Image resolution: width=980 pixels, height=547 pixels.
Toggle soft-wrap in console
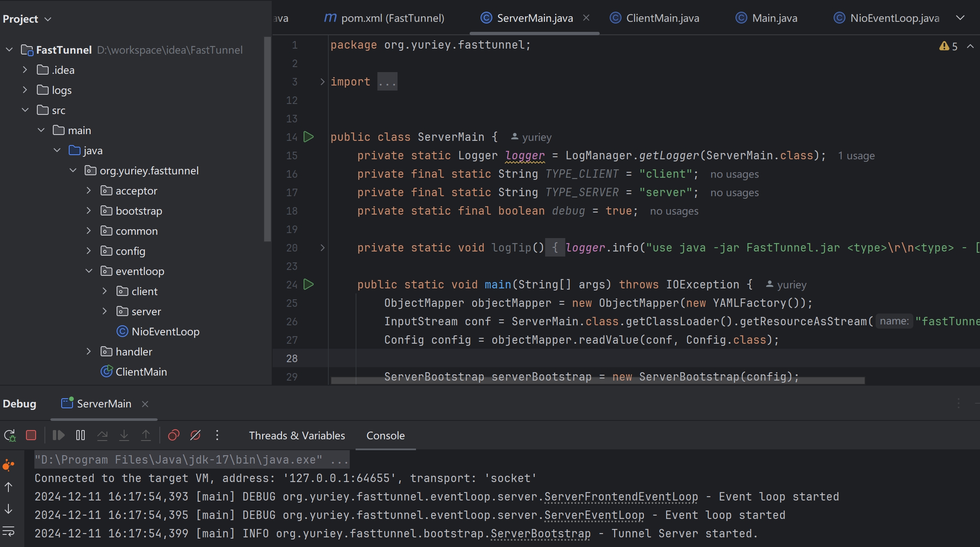click(x=8, y=531)
